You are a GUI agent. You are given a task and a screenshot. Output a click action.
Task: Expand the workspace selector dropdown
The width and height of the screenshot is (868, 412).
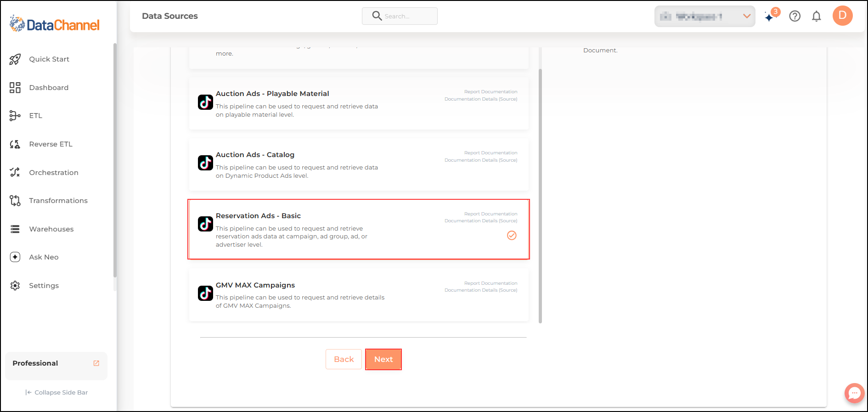(x=705, y=17)
